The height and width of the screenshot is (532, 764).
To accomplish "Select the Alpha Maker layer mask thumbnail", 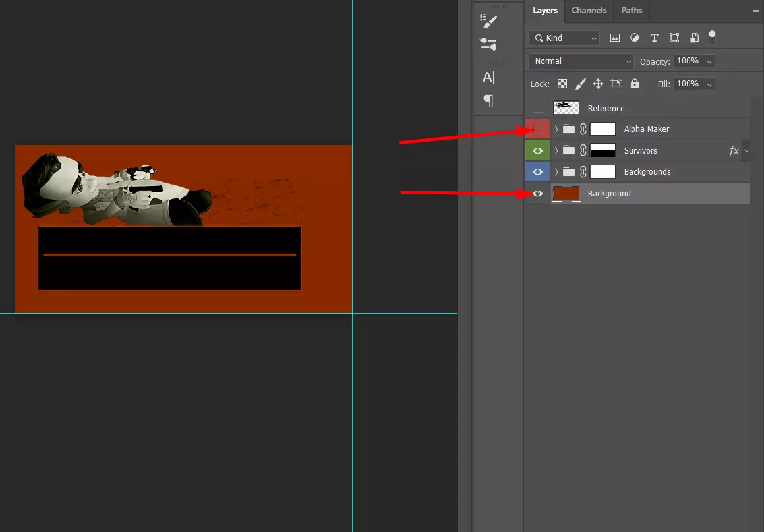I will pyautogui.click(x=602, y=129).
